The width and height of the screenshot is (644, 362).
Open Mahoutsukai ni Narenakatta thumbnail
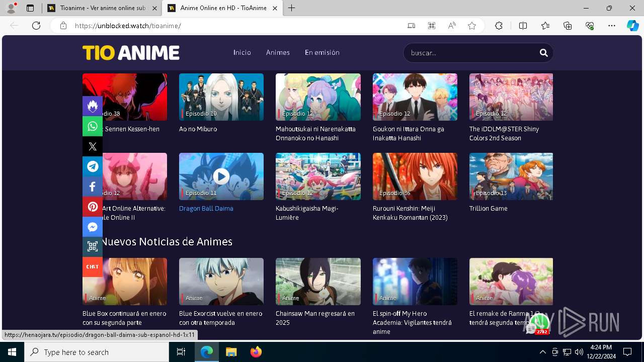coord(318,97)
